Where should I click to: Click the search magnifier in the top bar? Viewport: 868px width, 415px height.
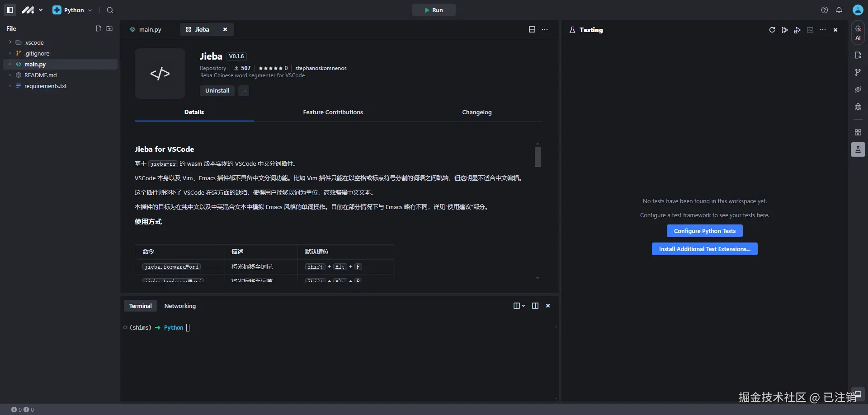(110, 10)
